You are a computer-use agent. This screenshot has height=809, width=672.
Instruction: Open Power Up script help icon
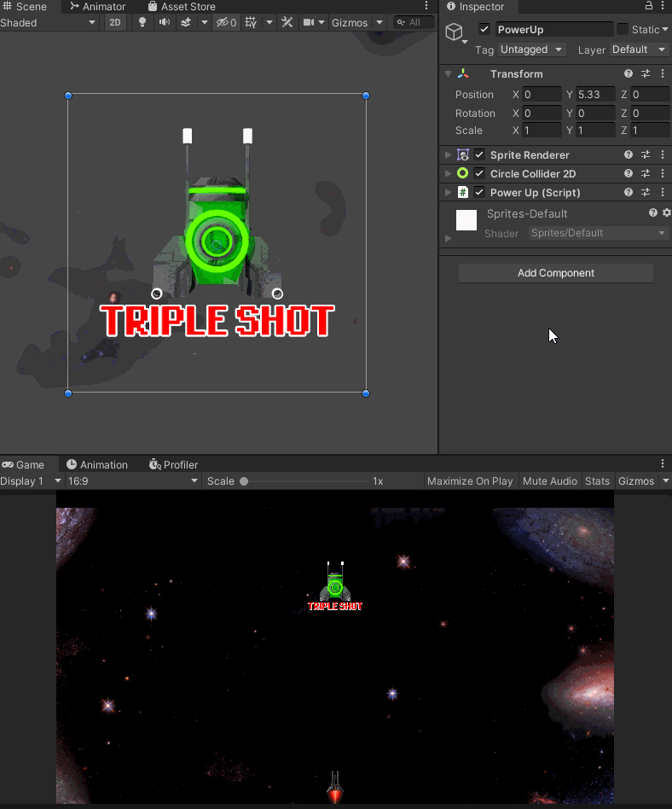[x=629, y=193]
